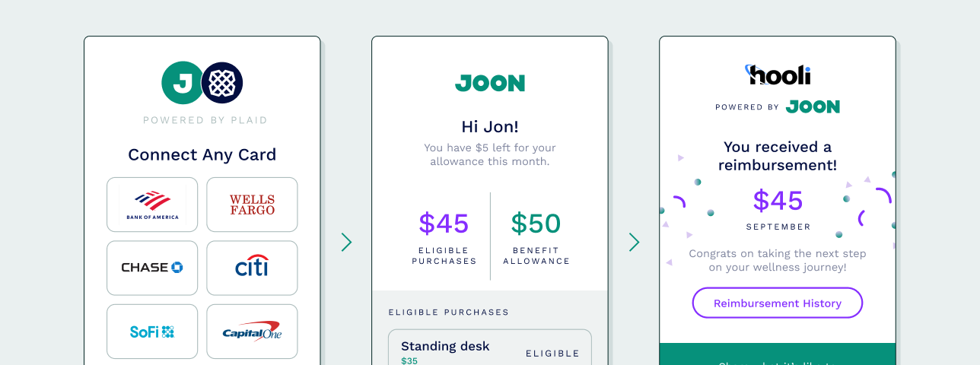Click the navy Plaid circle logo
The image size is (980, 365).
click(222, 83)
